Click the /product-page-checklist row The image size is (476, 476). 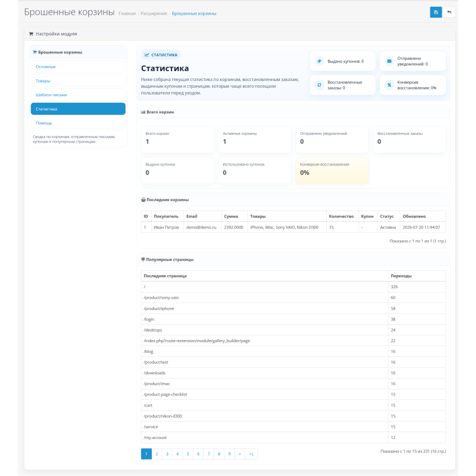(x=293, y=395)
